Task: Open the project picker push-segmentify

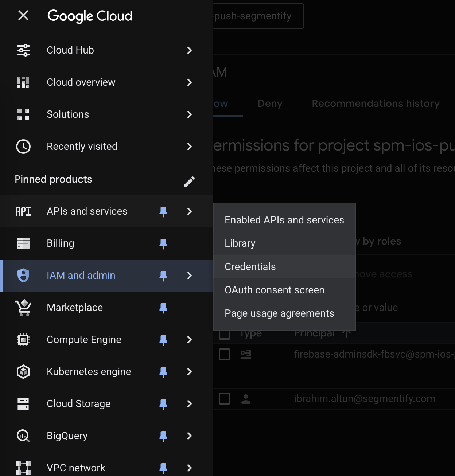Action: coord(258,16)
